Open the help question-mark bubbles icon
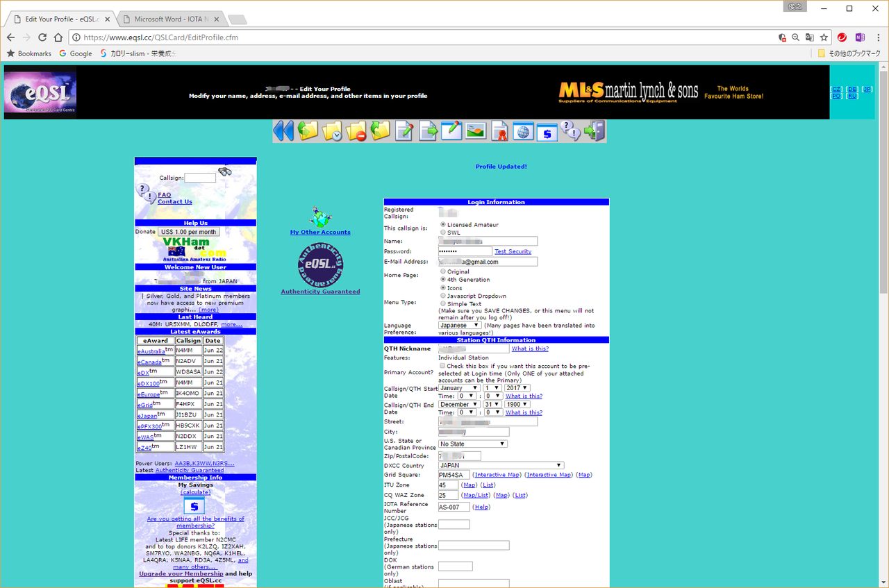This screenshot has width=889, height=588. [x=571, y=131]
